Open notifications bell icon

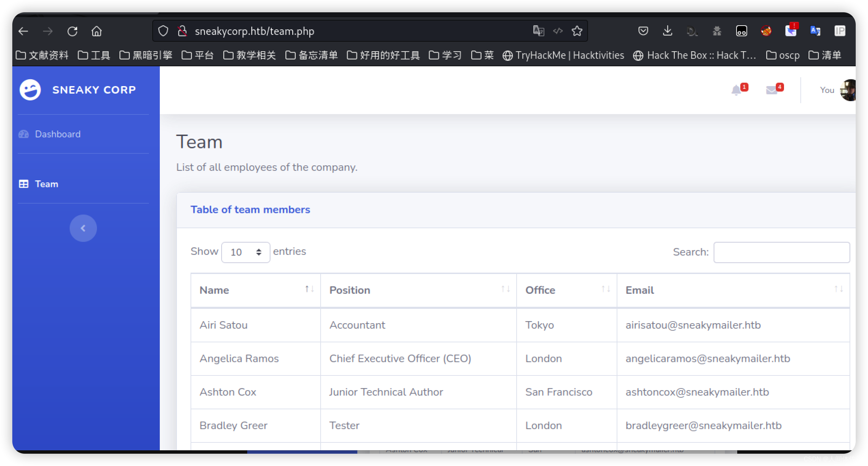click(x=737, y=91)
